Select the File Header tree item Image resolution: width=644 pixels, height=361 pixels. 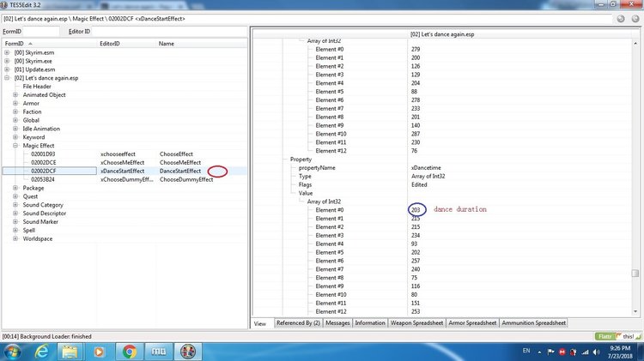[37, 87]
